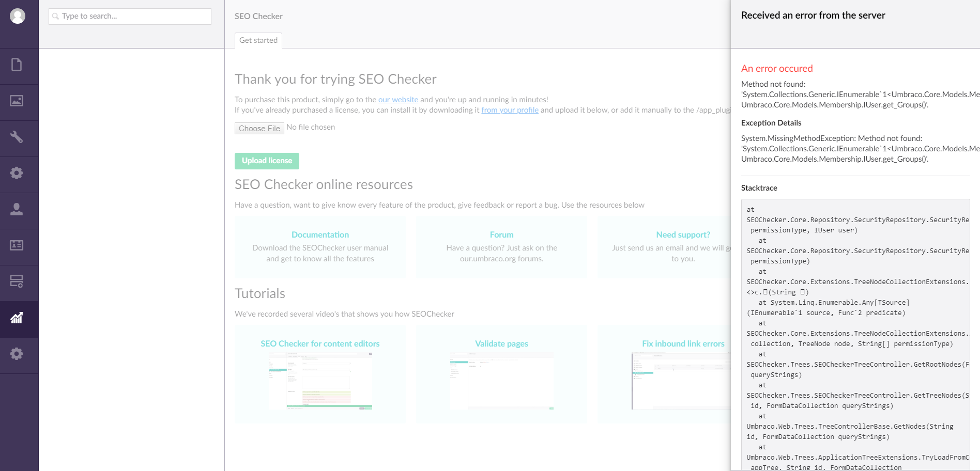Open the user avatar profile
This screenshot has height=471, width=980.
18,16
